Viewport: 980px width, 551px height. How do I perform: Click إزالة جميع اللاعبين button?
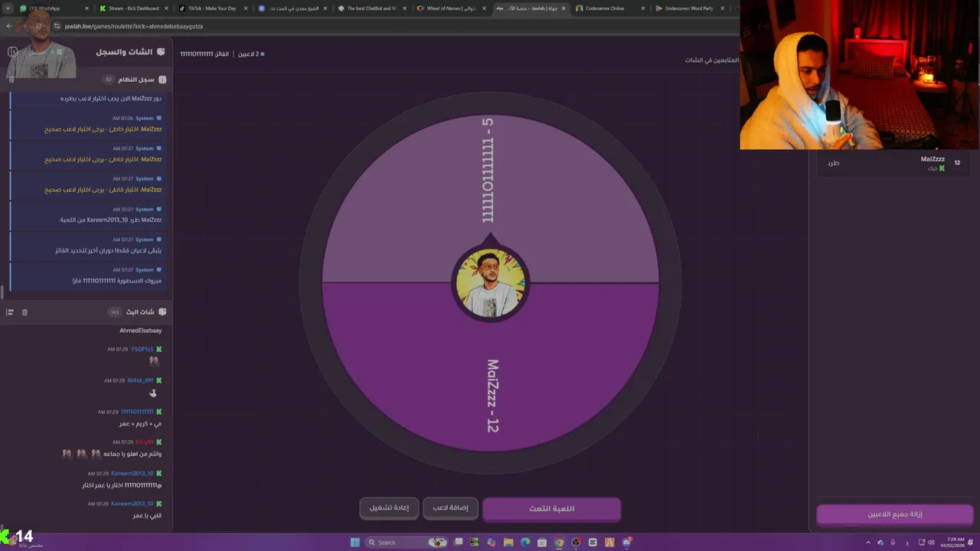pyautogui.click(x=894, y=514)
